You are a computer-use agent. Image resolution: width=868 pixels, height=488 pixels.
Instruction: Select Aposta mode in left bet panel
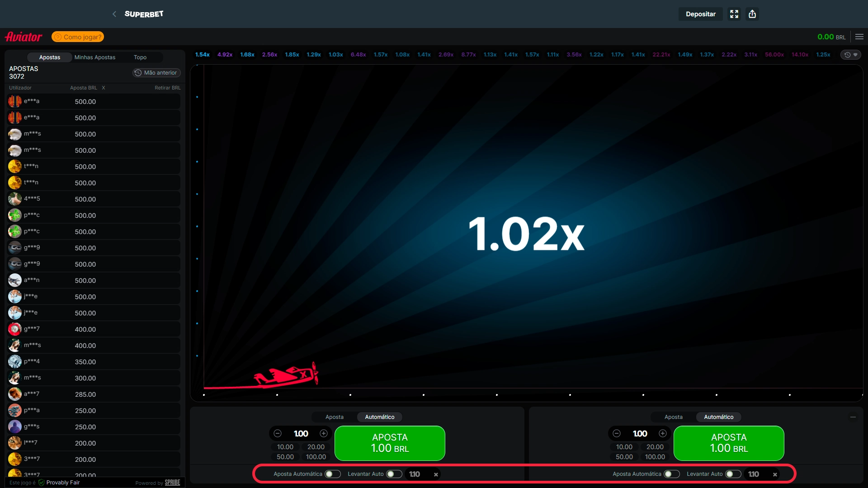(x=335, y=417)
